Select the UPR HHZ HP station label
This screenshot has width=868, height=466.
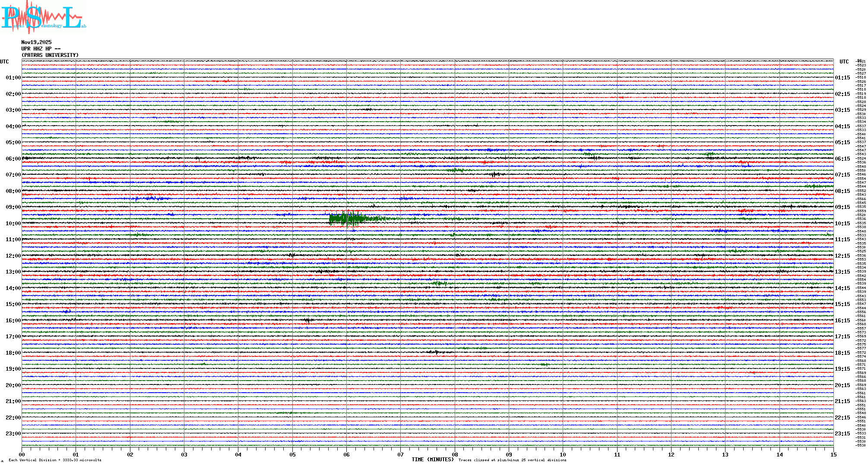(41, 49)
